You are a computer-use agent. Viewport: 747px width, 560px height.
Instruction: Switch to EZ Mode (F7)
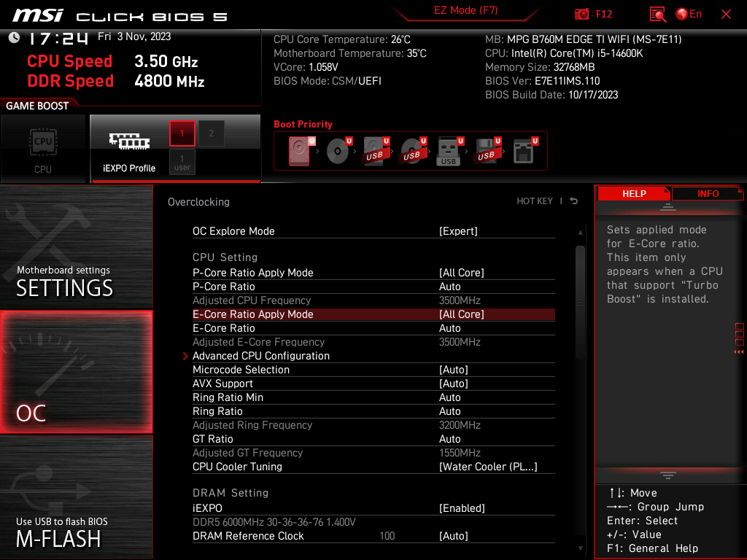coord(466,10)
